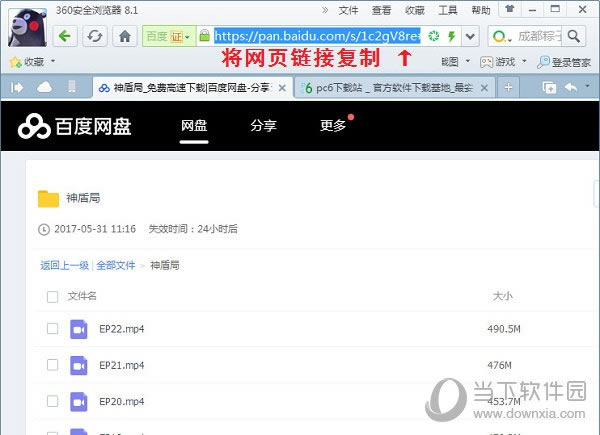600x435 pixels.
Task: Open address bar history dropdown arrow
Action: coord(470,36)
